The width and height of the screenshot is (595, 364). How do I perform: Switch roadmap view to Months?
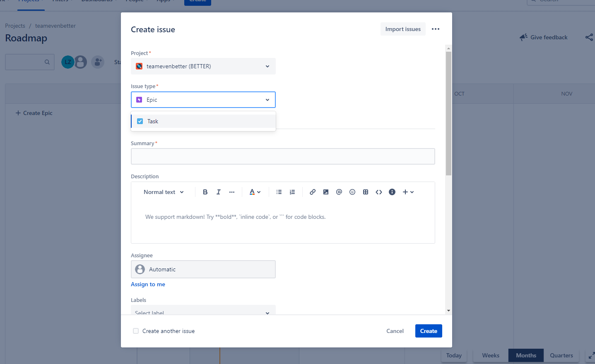point(526,355)
